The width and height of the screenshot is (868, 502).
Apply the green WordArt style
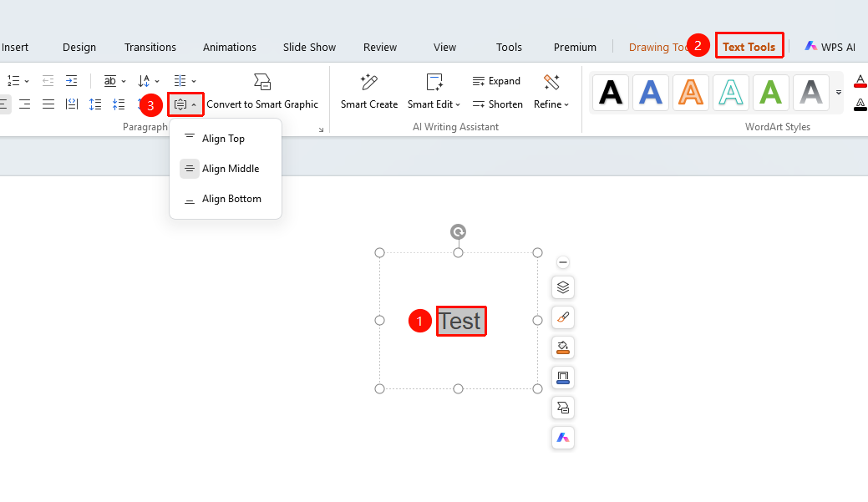(770, 93)
